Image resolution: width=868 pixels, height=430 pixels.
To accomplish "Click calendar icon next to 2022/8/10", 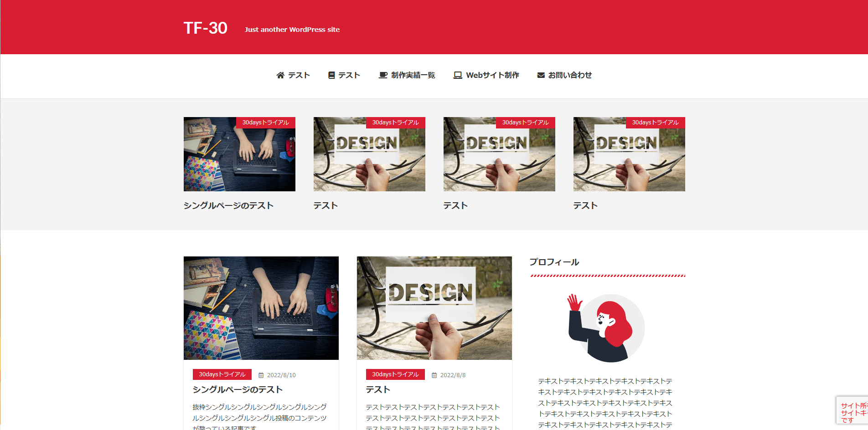I will [x=261, y=375].
